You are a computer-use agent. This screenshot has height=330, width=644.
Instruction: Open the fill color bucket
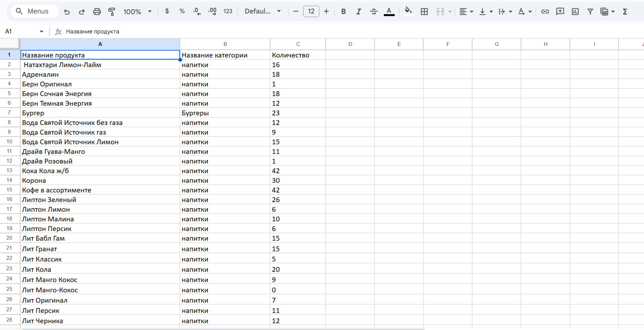(x=408, y=11)
